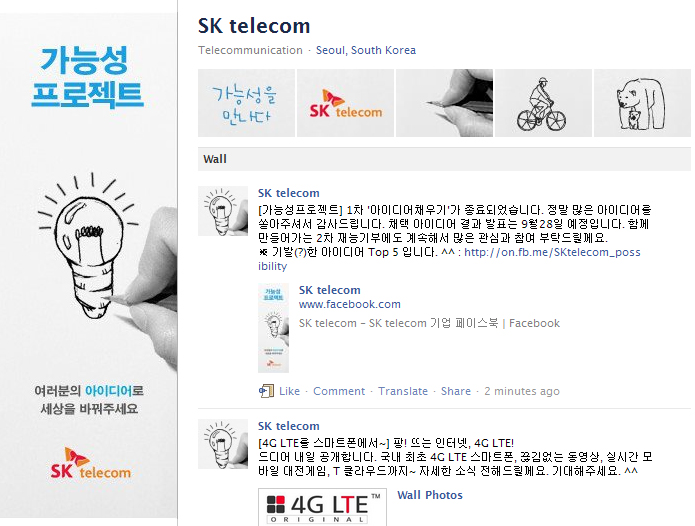Image resolution: width=695 pixels, height=526 pixels.
Task: Click the large lightbulb profile banner image
Action: click(x=89, y=266)
